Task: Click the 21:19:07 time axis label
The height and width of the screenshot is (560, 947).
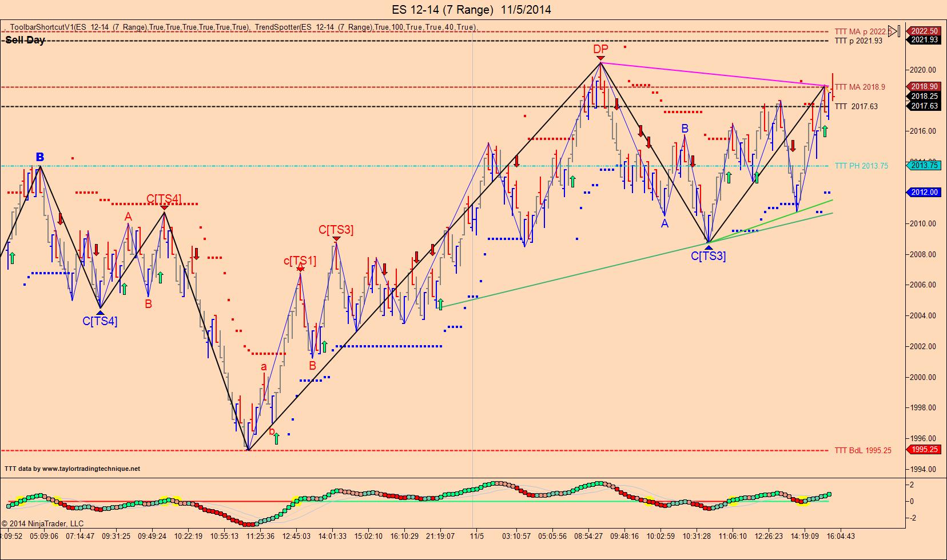Action: pos(440,536)
